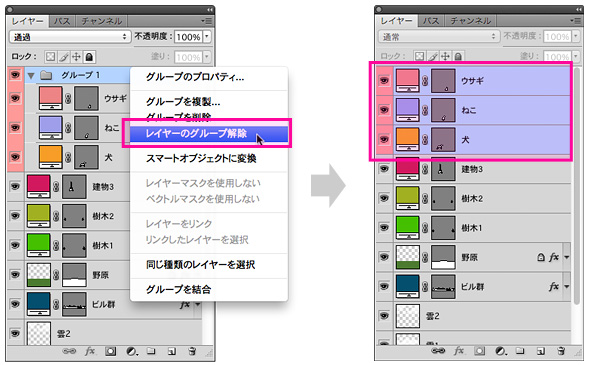The height and width of the screenshot is (365, 590).
Task: Select vector mask thumbnail of right 建物3
Action: [x=443, y=169]
